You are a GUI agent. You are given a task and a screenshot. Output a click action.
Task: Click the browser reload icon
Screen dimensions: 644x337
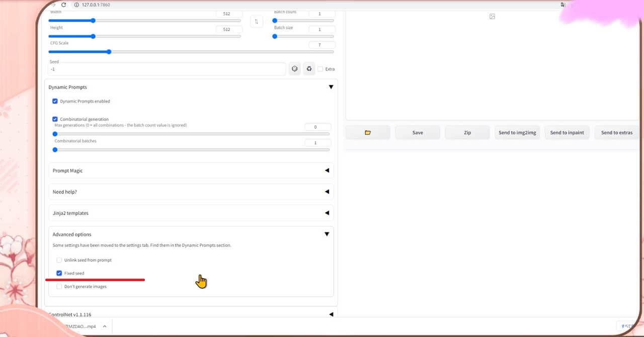63,5
